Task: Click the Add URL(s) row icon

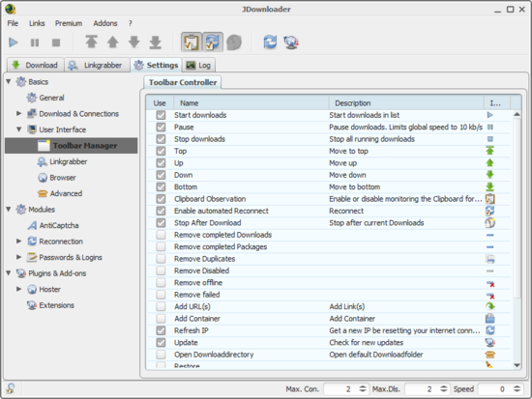Action: (490, 306)
